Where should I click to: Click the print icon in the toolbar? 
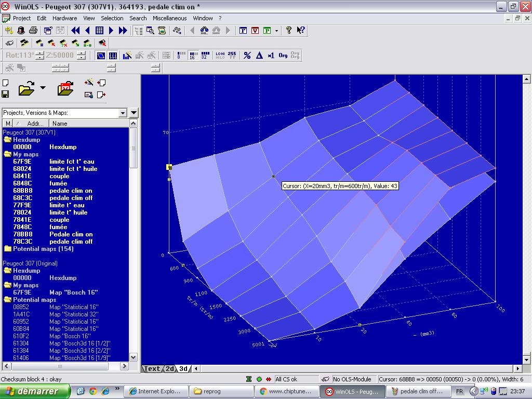point(33,31)
